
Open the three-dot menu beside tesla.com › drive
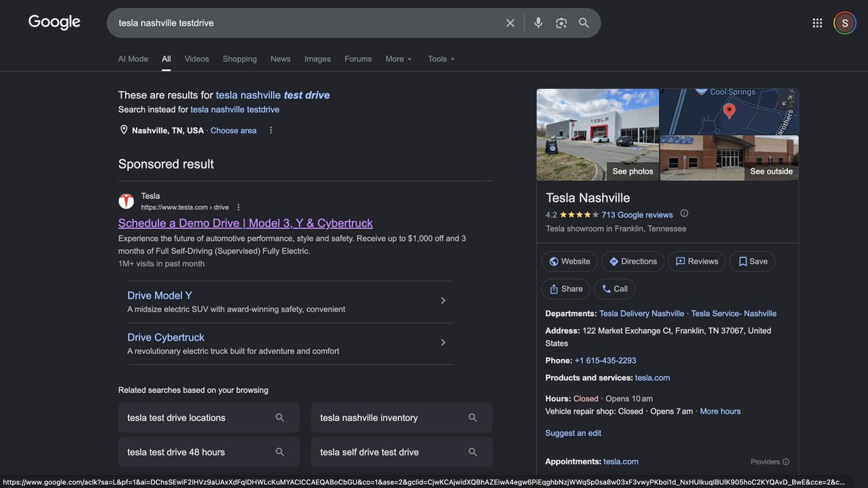coord(239,207)
